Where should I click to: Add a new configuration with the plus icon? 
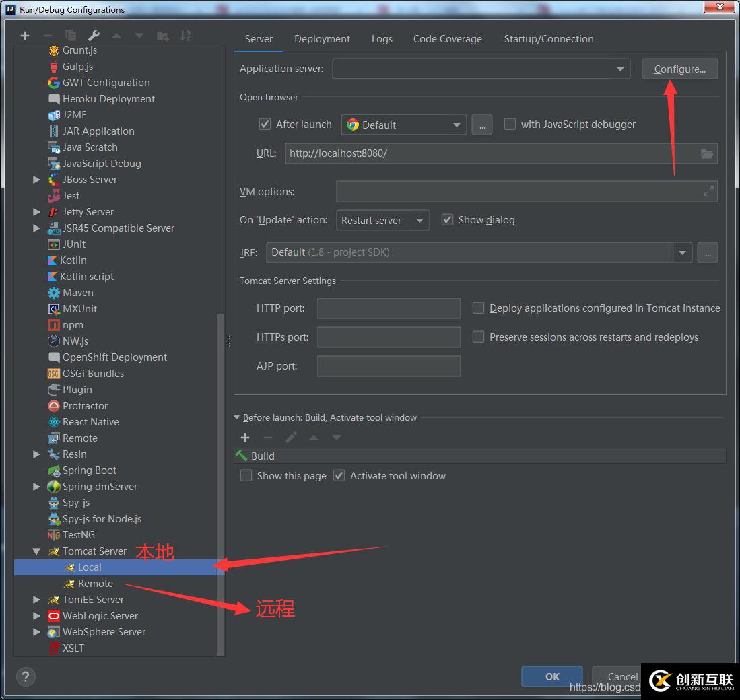click(25, 36)
